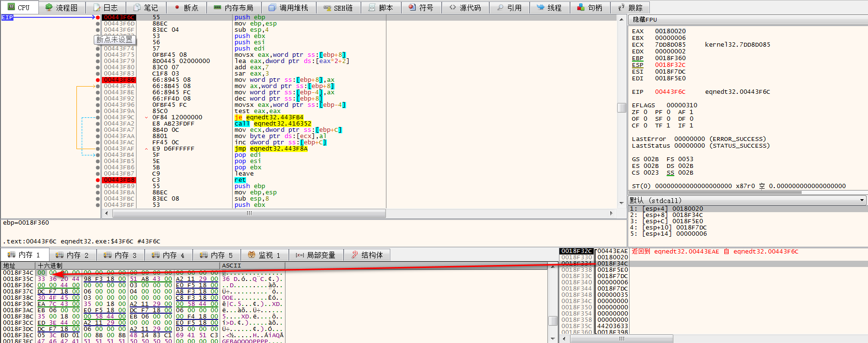Select the jmp eqnedt32.443F8A instruction
This screenshot has width=868, height=343.
click(271, 149)
